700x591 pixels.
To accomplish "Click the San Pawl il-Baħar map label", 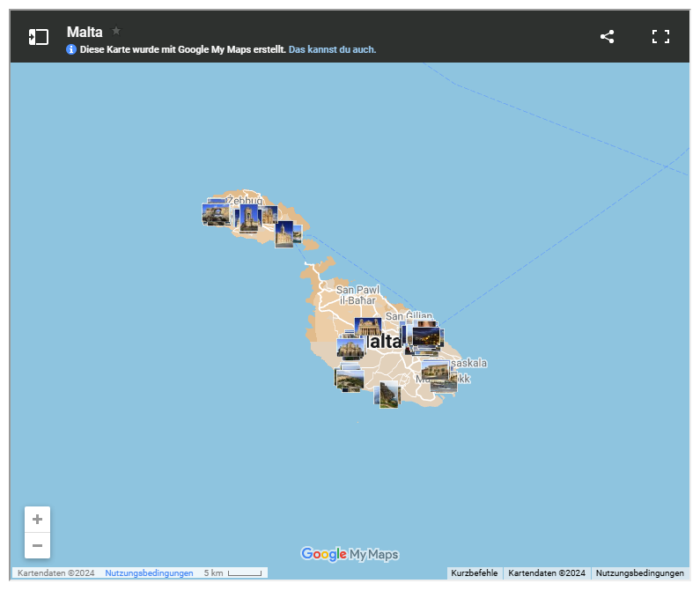I will (357, 294).
